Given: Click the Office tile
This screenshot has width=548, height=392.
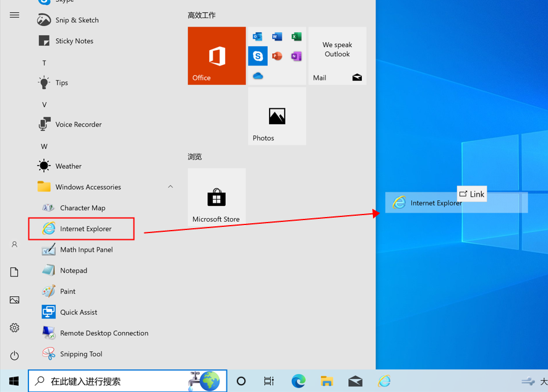Looking at the screenshot, I should [x=216, y=56].
